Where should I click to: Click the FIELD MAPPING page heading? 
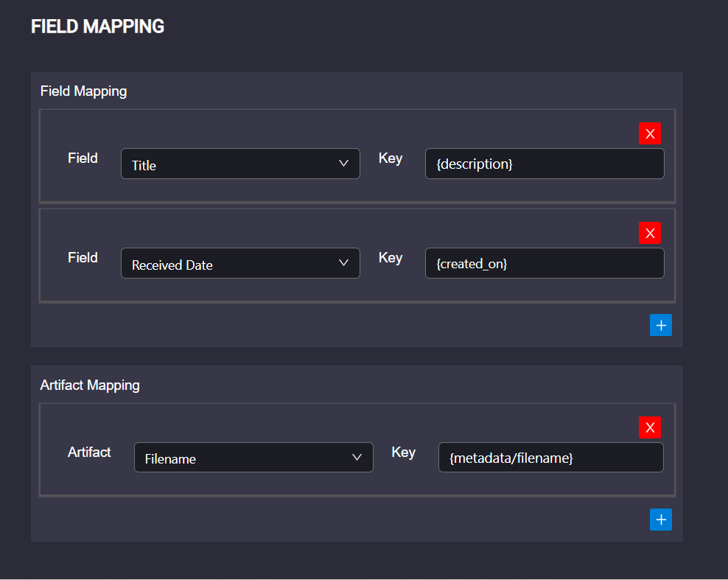(x=97, y=27)
